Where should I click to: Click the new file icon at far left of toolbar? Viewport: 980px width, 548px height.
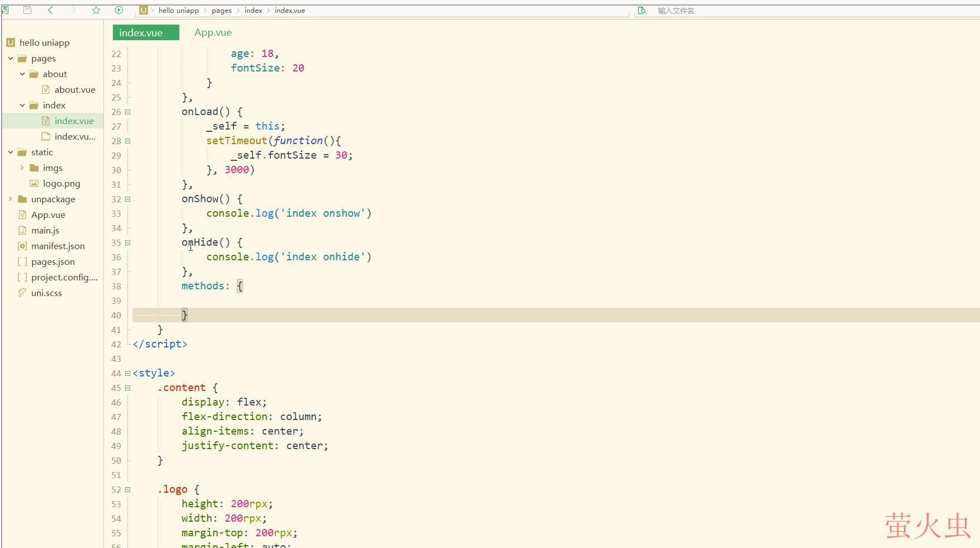coord(5,10)
